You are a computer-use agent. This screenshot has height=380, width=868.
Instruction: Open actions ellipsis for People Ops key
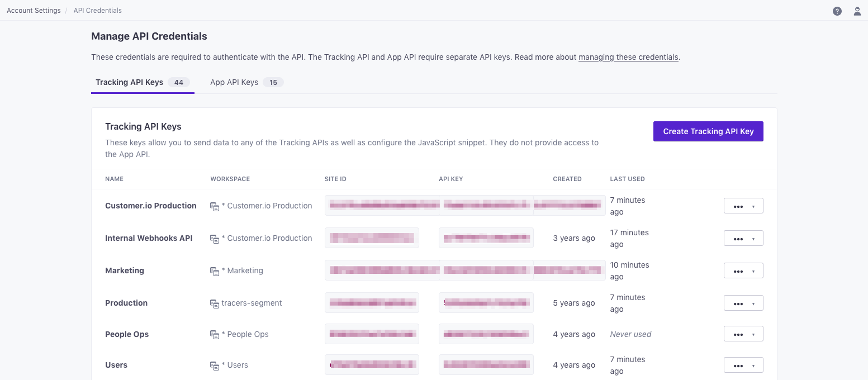tap(739, 334)
